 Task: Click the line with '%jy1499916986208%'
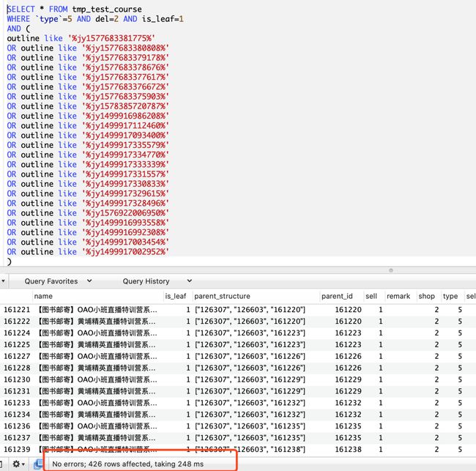88,116
